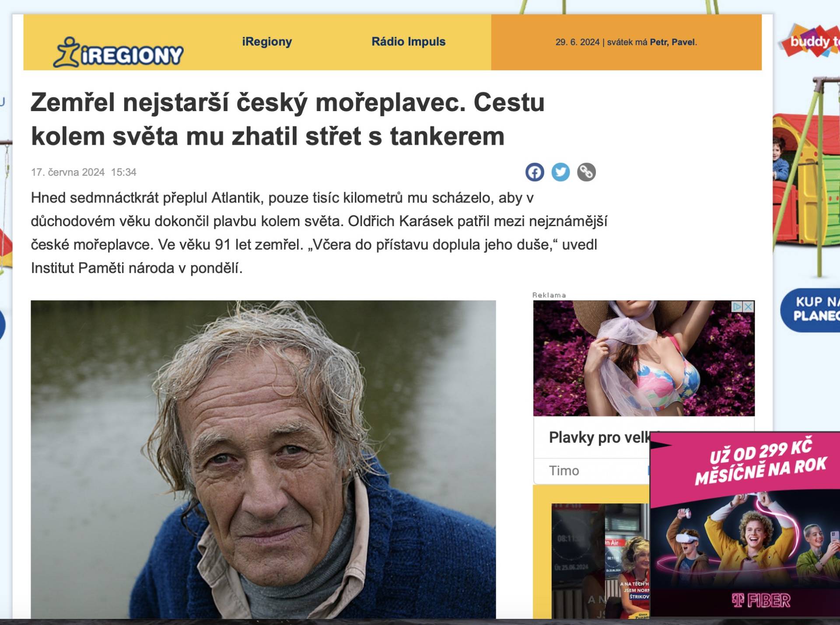Image resolution: width=840 pixels, height=625 pixels.
Task: Click the iREGIONY logo
Action: coord(118,52)
